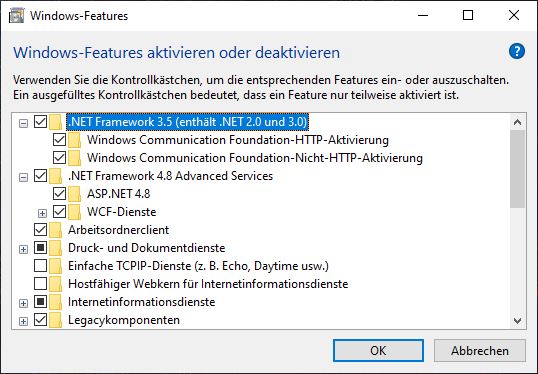Screen dimensions: 538x374
Task: Enable Einfache TCPIP-Dienste checkbox
Action: [x=40, y=266]
